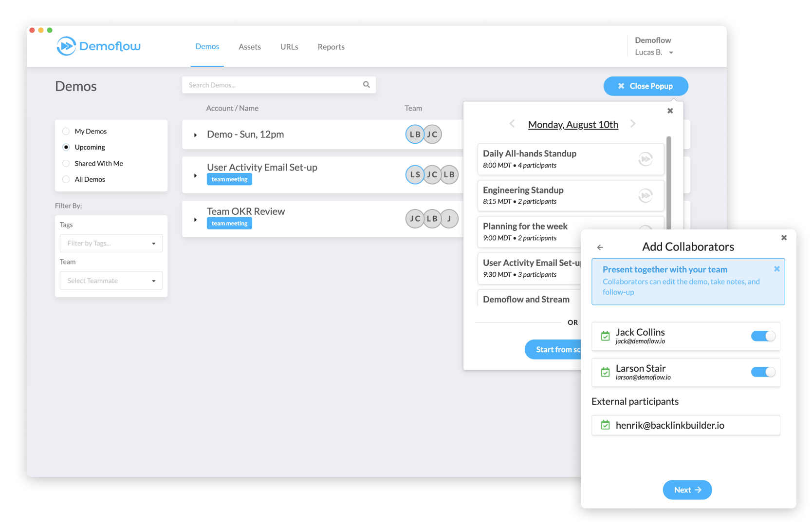Click team meeting tag under Team OKR Review

(229, 224)
